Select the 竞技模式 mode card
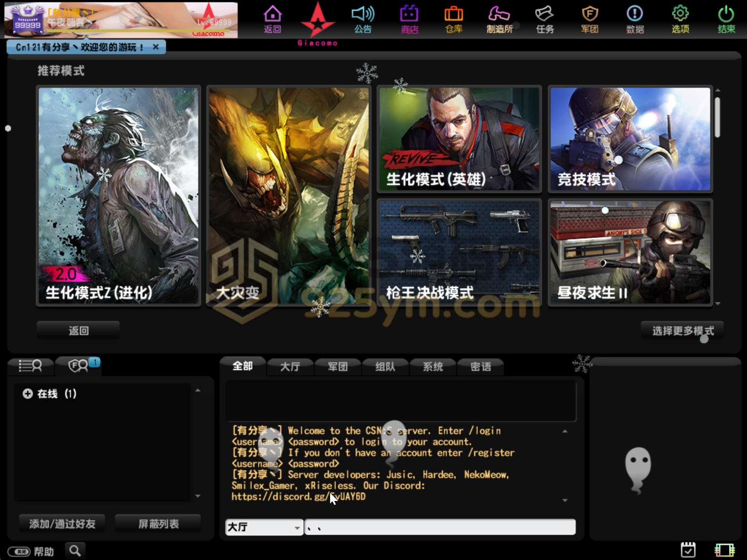Screen dimensions: 747x560 point(630,139)
